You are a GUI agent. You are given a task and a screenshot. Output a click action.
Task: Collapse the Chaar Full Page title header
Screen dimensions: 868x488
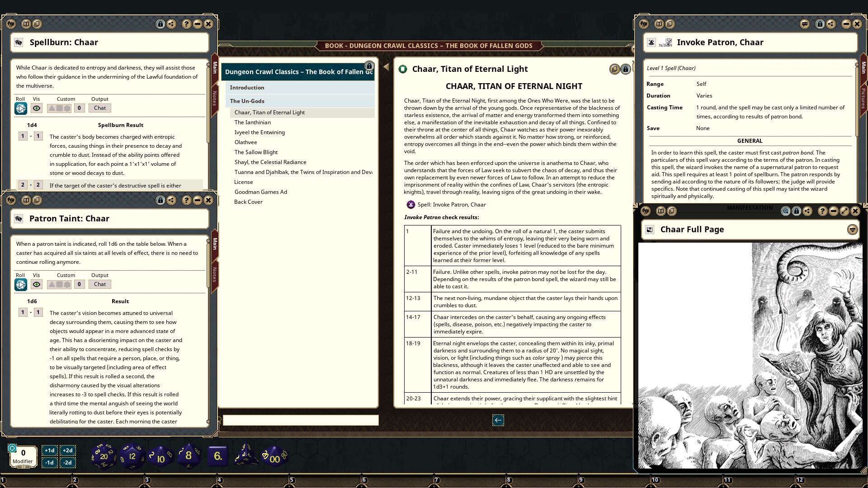click(852, 230)
